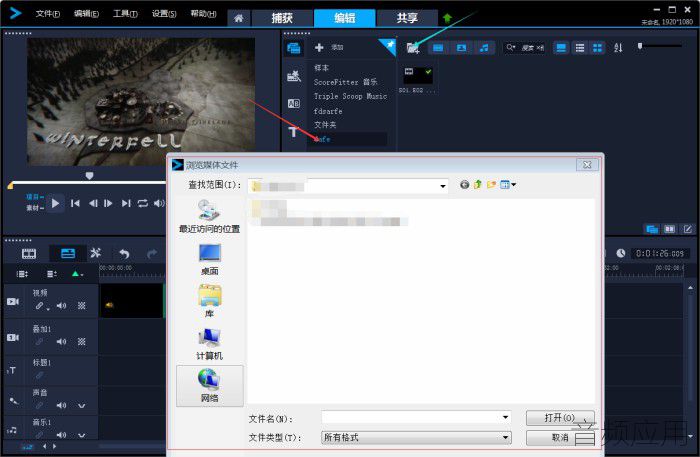The width and height of the screenshot is (700, 457).
Task: Mute the 音乐1 music track
Action: 61,435
